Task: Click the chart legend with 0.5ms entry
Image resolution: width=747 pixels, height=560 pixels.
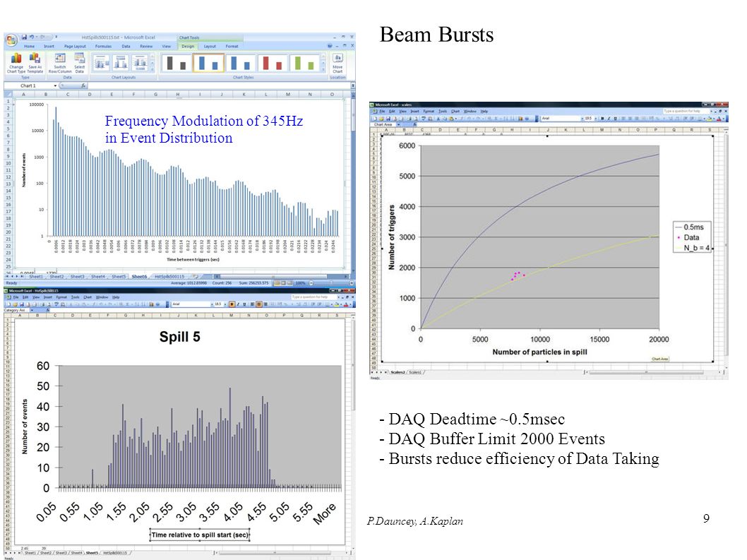Action: (692, 237)
